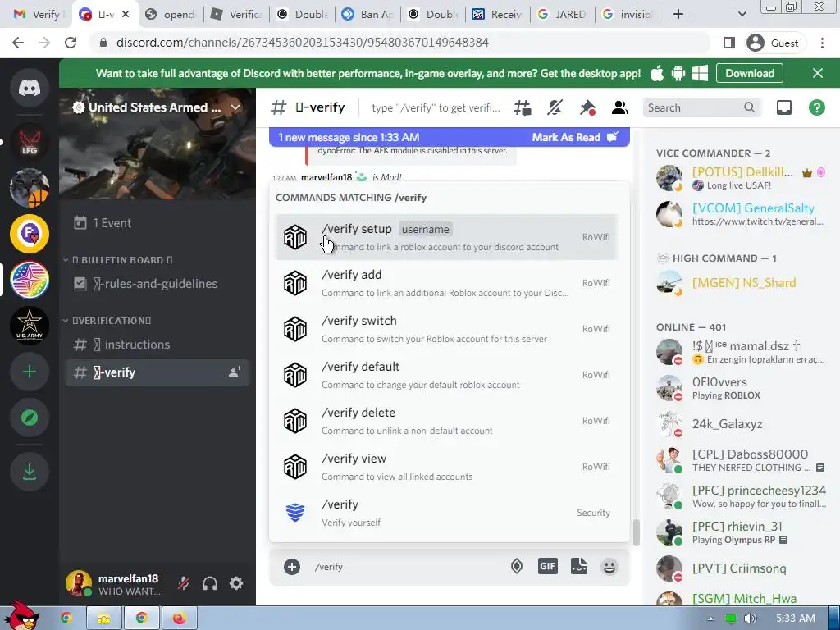The height and width of the screenshot is (630, 840).
Task: Open sticker picker icon
Action: click(579, 566)
